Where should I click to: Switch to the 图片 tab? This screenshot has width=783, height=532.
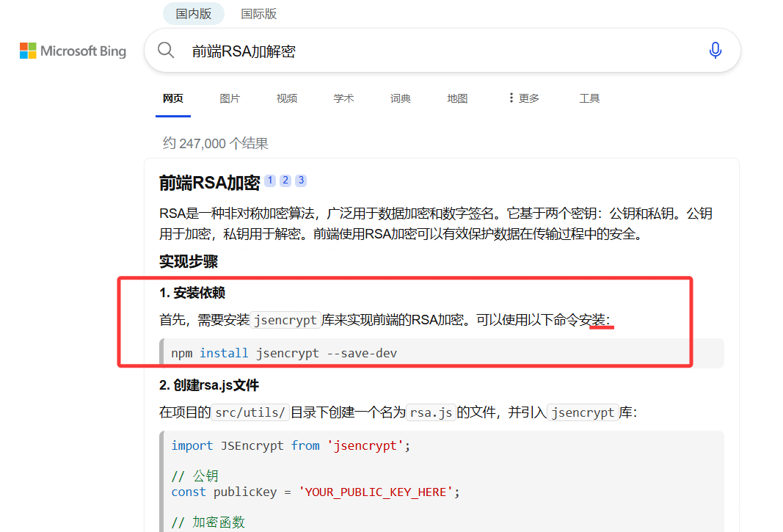point(230,98)
